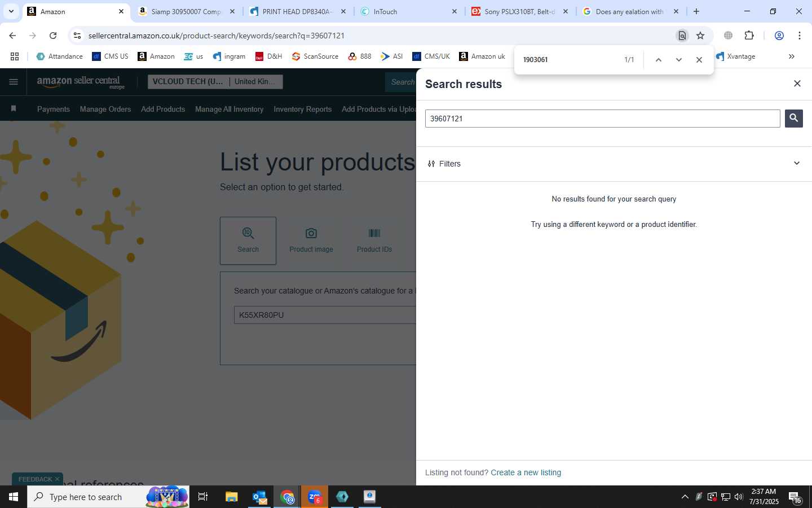812x508 pixels.
Task: Go to next find-in-page match
Action: [x=679, y=60]
